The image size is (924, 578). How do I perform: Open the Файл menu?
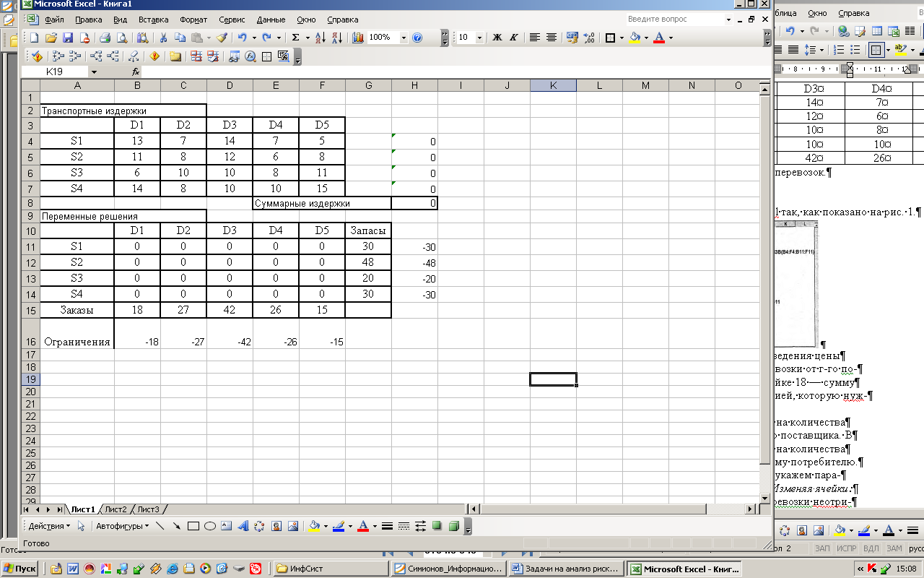click(x=53, y=20)
